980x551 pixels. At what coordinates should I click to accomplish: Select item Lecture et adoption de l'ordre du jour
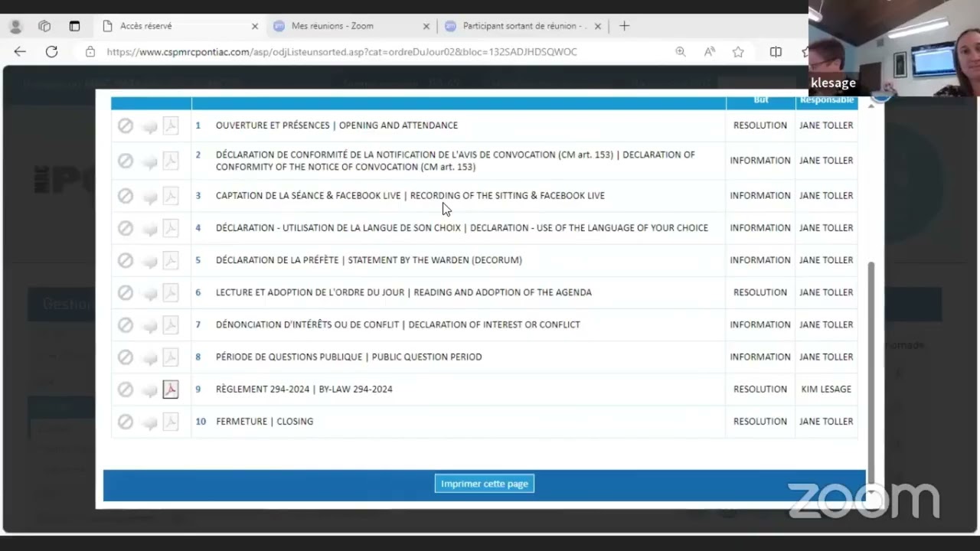(x=403, y=292)
